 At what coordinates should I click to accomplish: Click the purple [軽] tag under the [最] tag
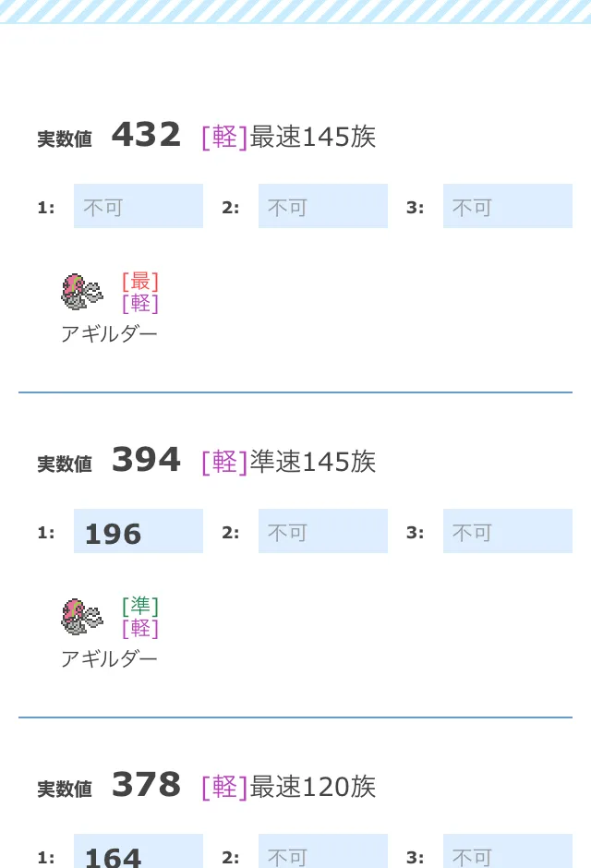(x=140, y=304)
